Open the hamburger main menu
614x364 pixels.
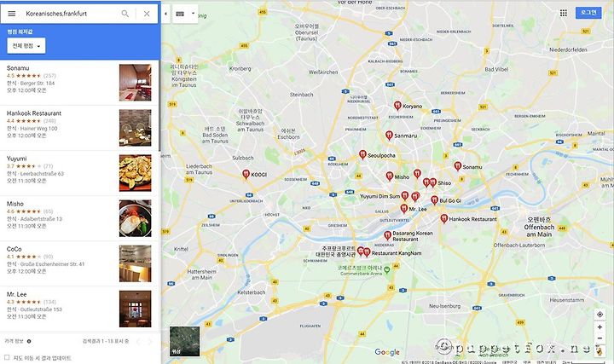12,14
